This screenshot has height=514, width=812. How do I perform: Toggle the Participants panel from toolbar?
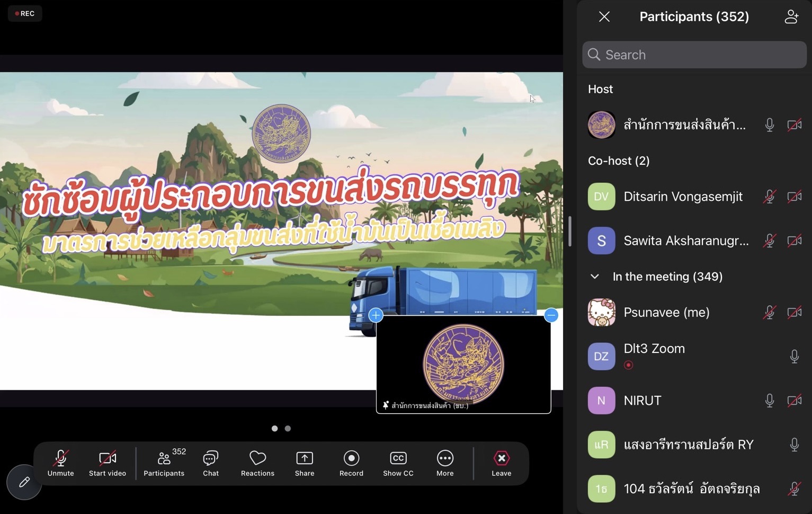[164, 463]
